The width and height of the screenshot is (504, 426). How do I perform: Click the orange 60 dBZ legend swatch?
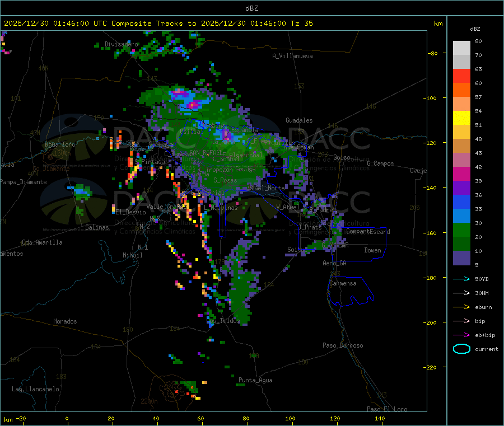[461, 90]
